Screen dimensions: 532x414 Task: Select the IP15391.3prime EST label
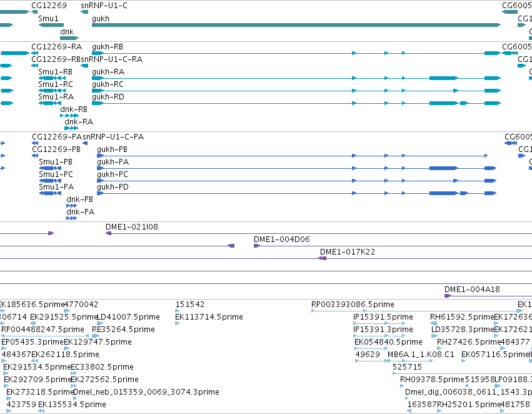pyautogui.click(x=383, y=330)
